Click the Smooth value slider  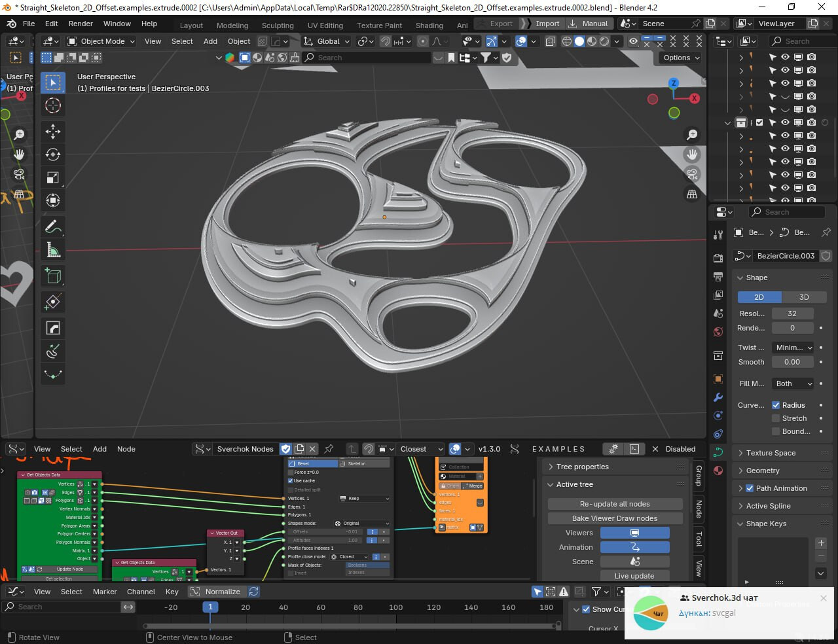pos(792,362)
